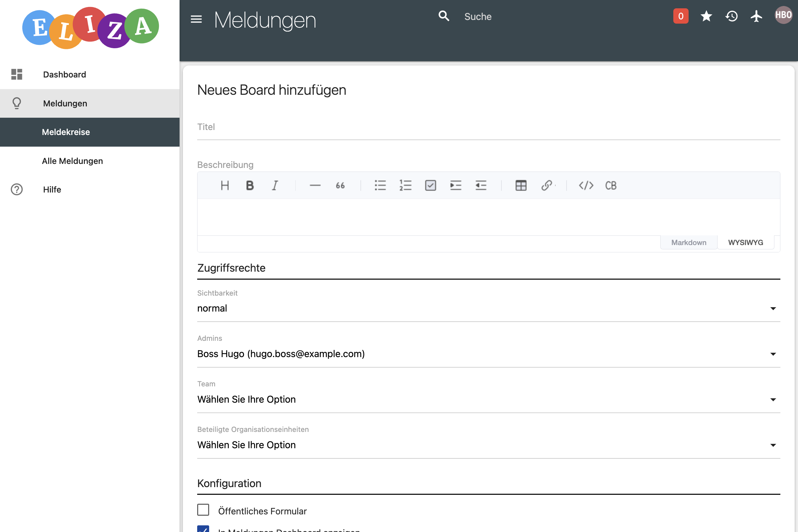Go to Dashboard in sidebar
Image resolution: width=798 pixels, height=532 pixels.
point(89,74)
